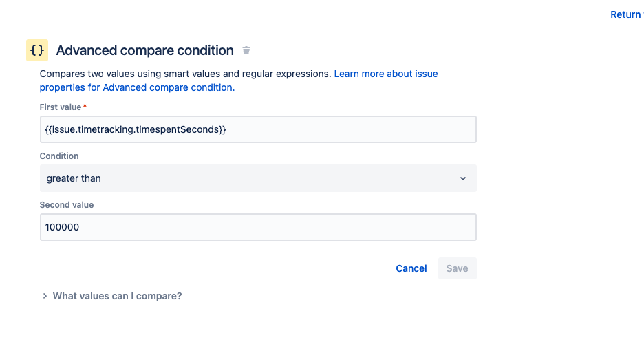Click the curly braces condition icon

pos(37,50)
